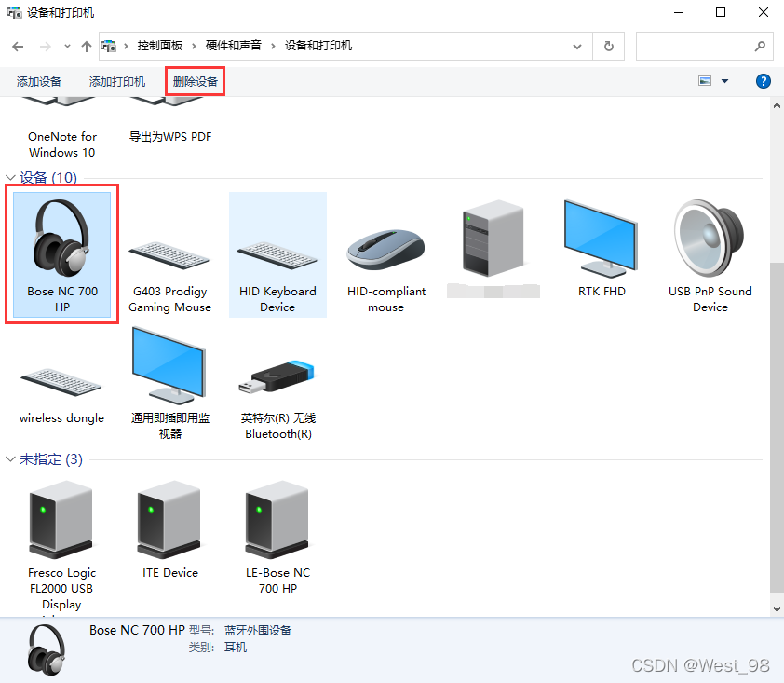The height and width of the screenshot is (683, 784).
Task: Maximize the 设备和打印机 window
Action: coord(721,12)
